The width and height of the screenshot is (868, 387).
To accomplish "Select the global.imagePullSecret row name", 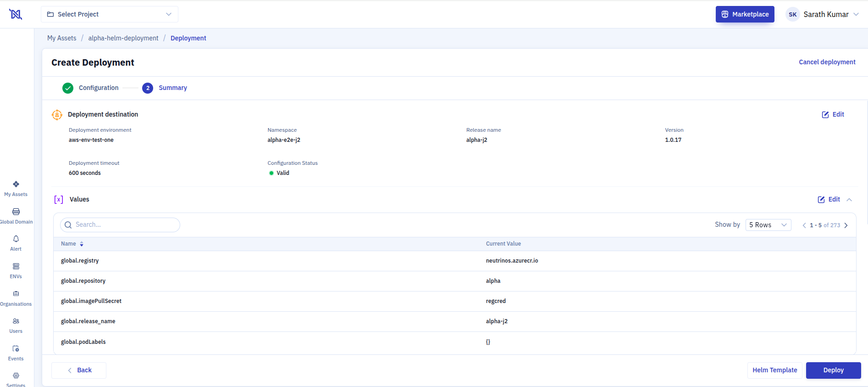I will pyautogui.click(x=91, y=301).
